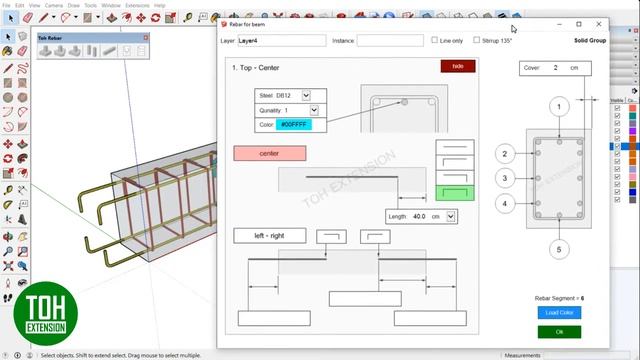Toggle visibility checkbox beside the pink layer swatch

[x=617, y=177]
